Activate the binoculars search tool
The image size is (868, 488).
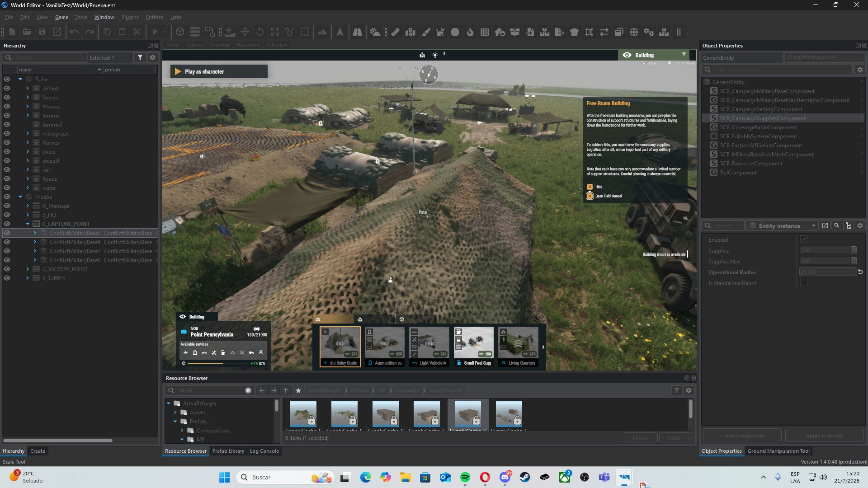click(358, 32)
